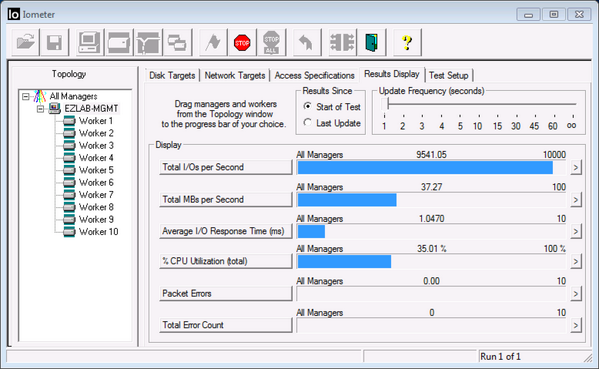Click the 37.27 MBs per second value
The image size is (599, 369).
tap(431, 187)
